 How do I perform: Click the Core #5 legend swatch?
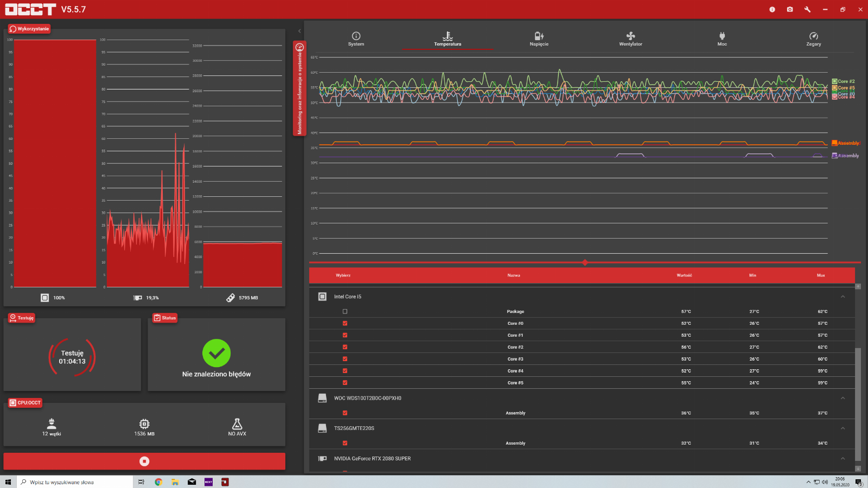[x=834, y=88]
